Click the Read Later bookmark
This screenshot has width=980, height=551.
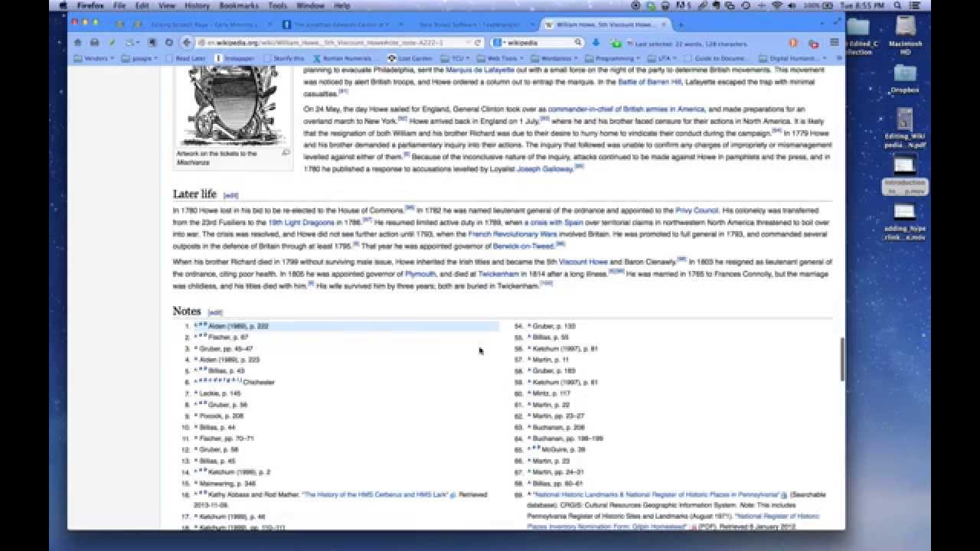pos(186,58)
